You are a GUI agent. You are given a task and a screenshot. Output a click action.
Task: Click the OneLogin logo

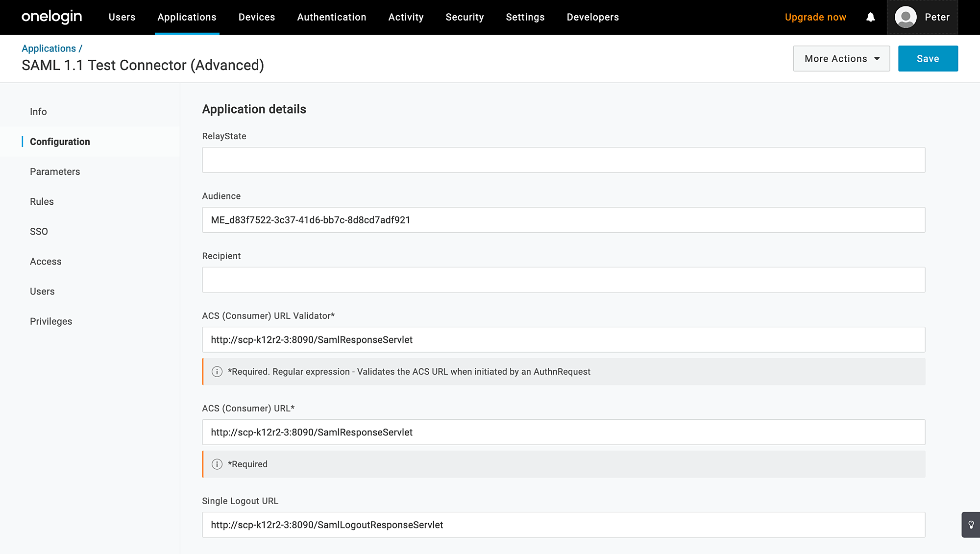coord(51,17)
